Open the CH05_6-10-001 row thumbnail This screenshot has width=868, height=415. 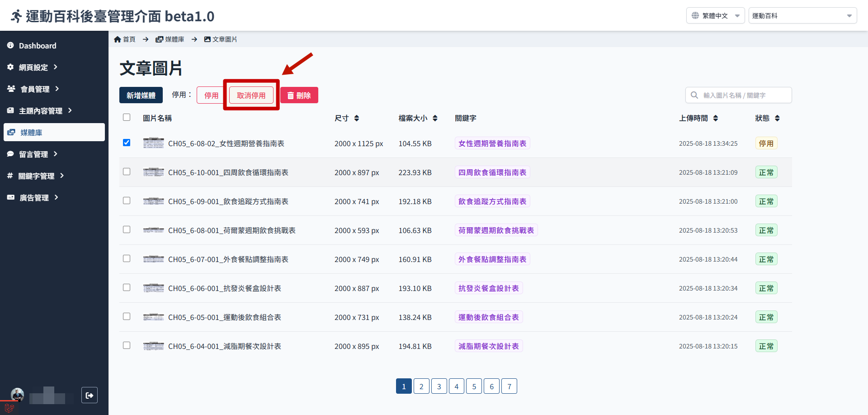click(x=154, y=172)
